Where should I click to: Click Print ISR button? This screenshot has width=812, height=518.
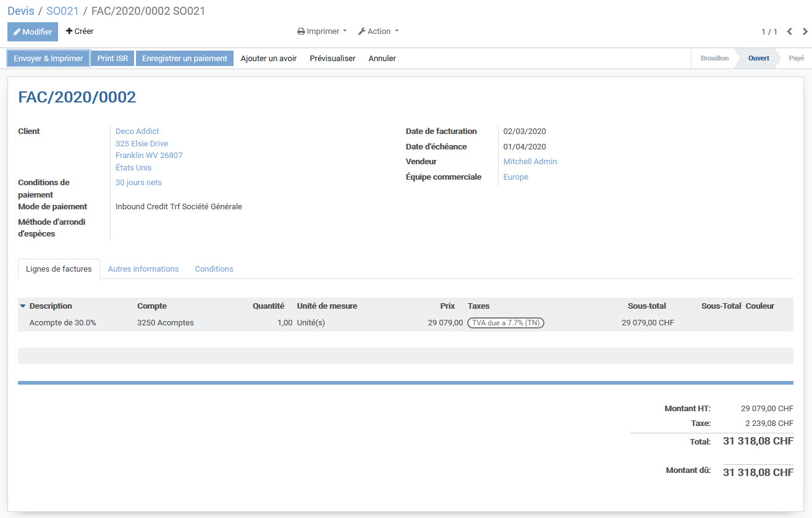[x=112, y=59]
